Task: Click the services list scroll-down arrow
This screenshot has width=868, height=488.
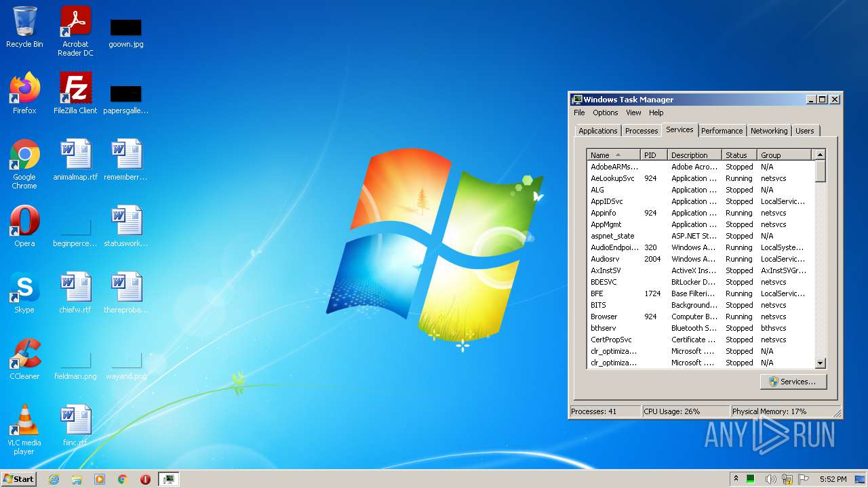Action: tap(820, 363)
